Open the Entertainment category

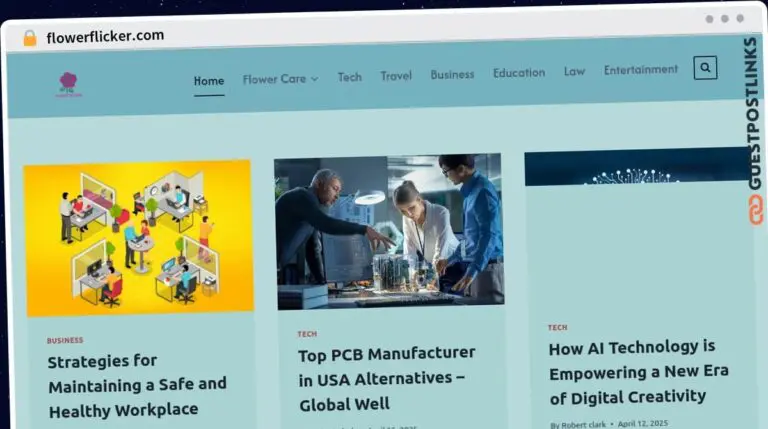(x=641, y=70)
